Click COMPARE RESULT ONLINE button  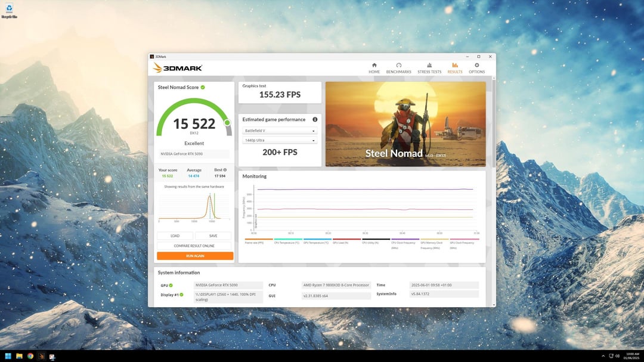(194, 246)
